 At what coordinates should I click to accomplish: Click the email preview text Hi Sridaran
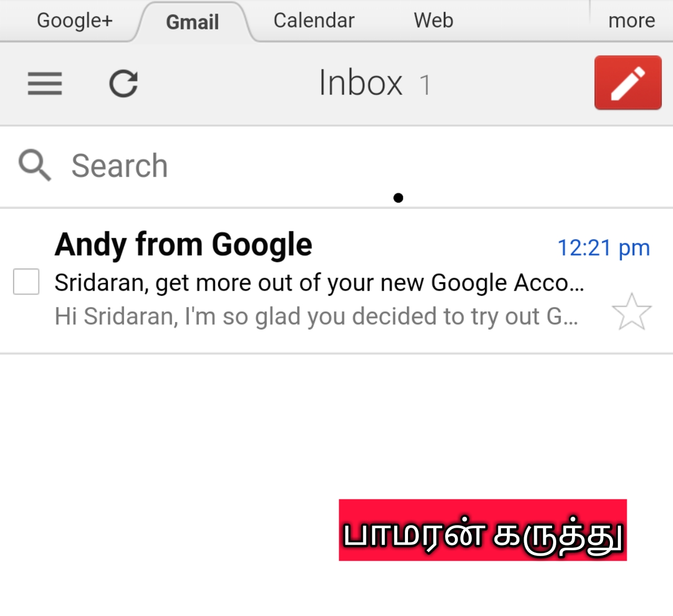(x=316, y=316)
